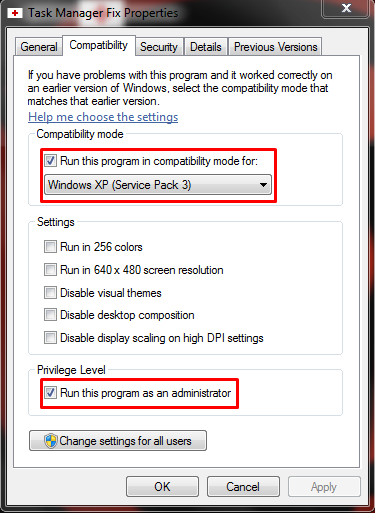Click Change settings for all users button

pyautogui.click(x=118, y=441)
